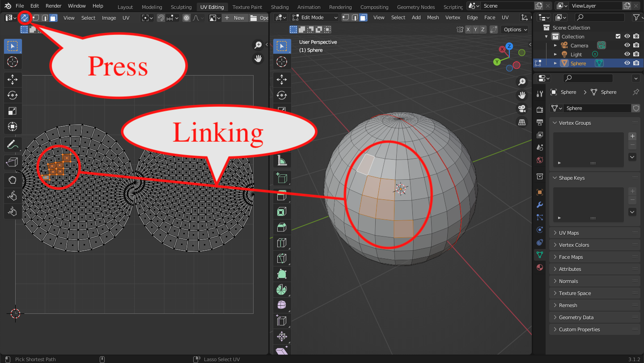Hide Camera with its eye icon

[627, 46]
